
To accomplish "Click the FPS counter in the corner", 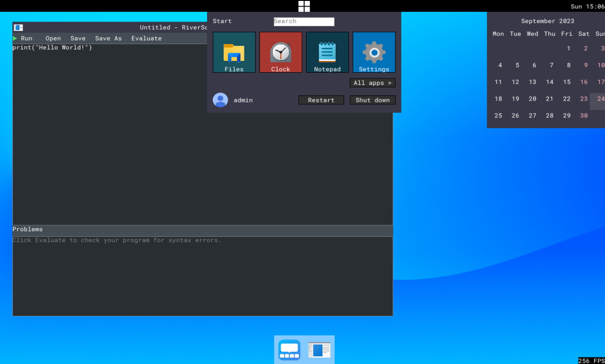I will pos(591,361).
